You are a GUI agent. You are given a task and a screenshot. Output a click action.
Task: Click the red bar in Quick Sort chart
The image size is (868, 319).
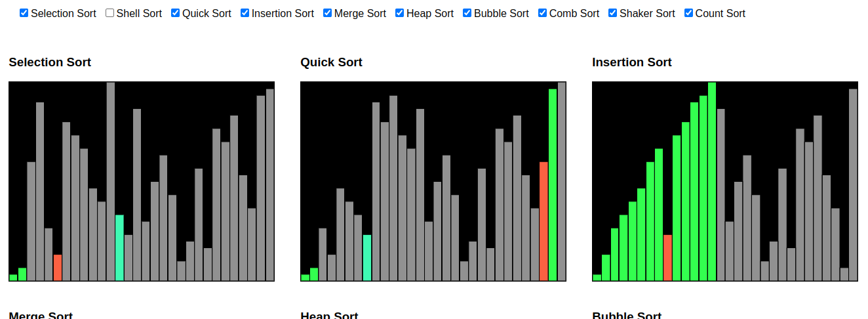(x=543, y=221)
